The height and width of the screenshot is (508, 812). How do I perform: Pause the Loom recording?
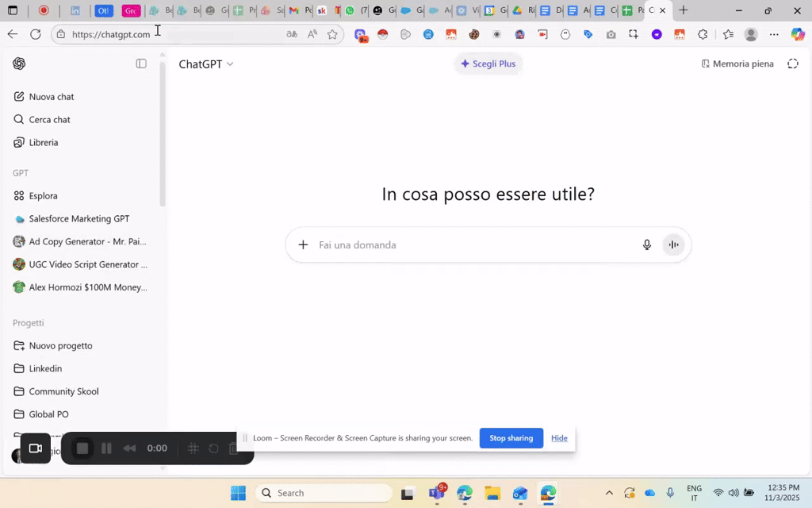click(106, 448)
